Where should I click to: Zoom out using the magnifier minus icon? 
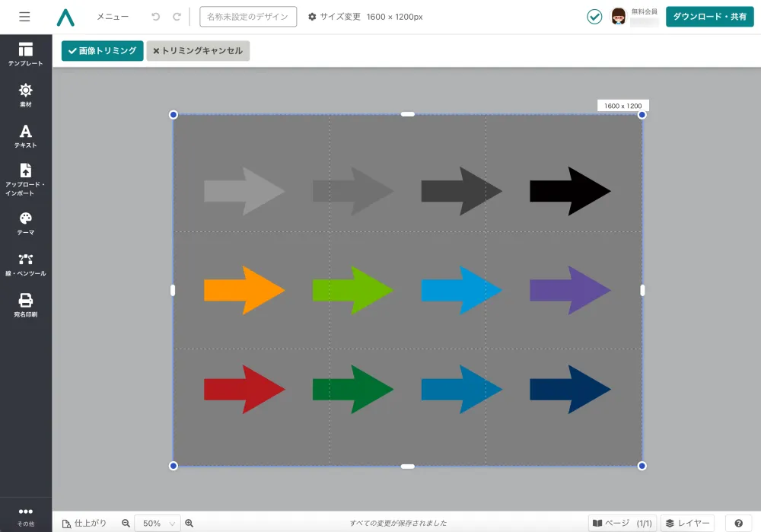(126, 523)
